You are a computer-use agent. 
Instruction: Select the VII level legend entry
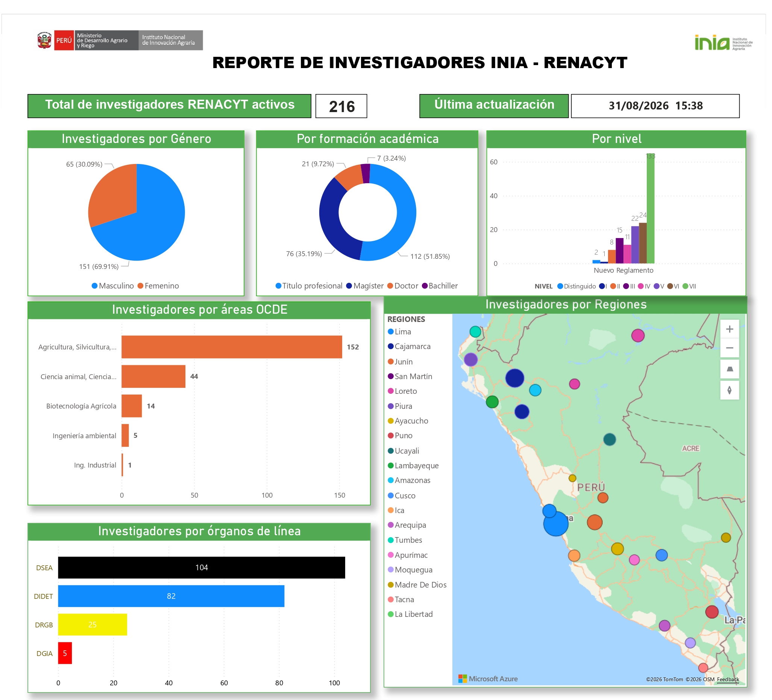689,286
